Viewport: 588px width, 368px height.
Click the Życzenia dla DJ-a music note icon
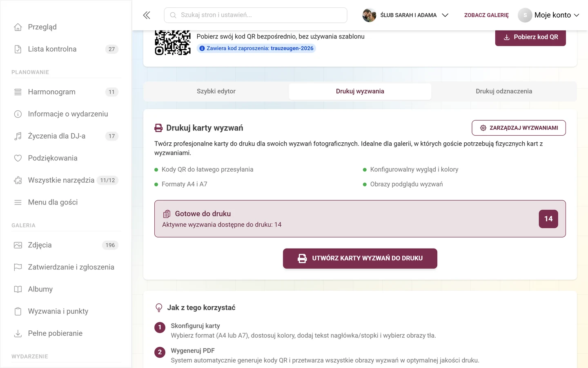(x=18, y=136)
